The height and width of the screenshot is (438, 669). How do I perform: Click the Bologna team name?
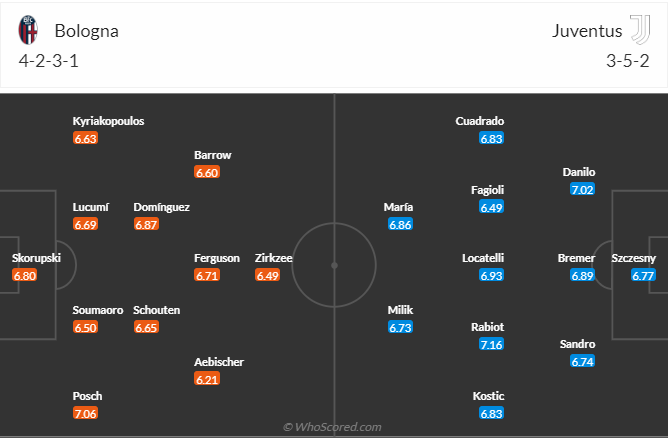point(86,31)
